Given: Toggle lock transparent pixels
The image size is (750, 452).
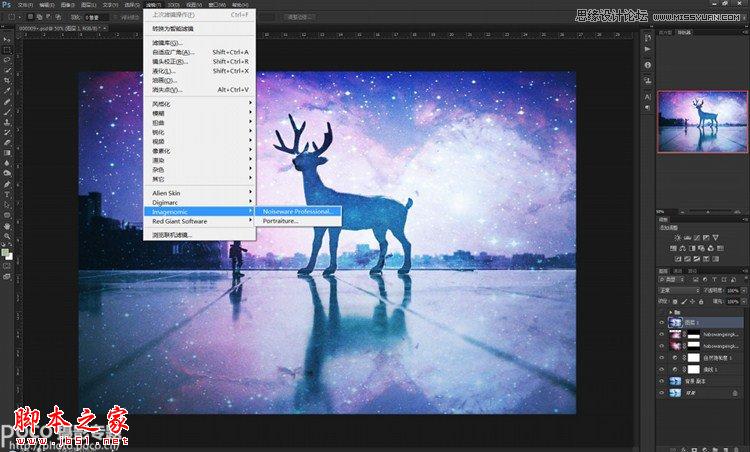Looking at the screenshot, I should pyautogui.click(x=675, y=302).
